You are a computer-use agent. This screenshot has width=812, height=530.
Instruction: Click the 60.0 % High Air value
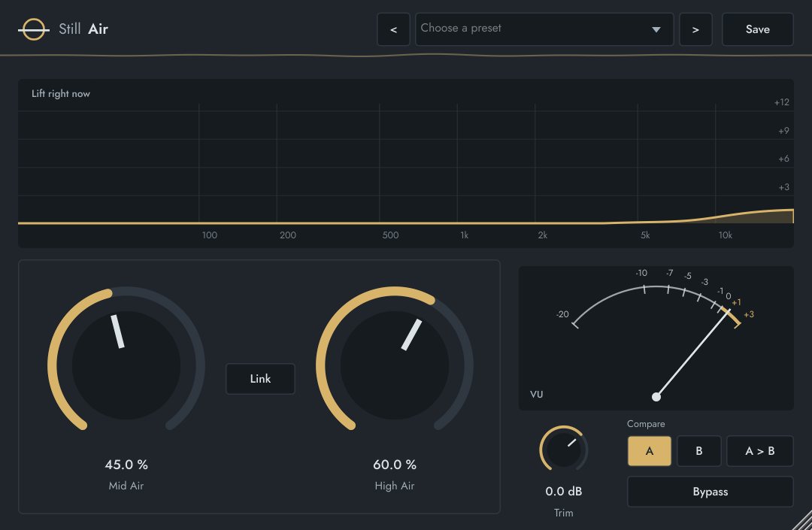click(x=395, y=465)
